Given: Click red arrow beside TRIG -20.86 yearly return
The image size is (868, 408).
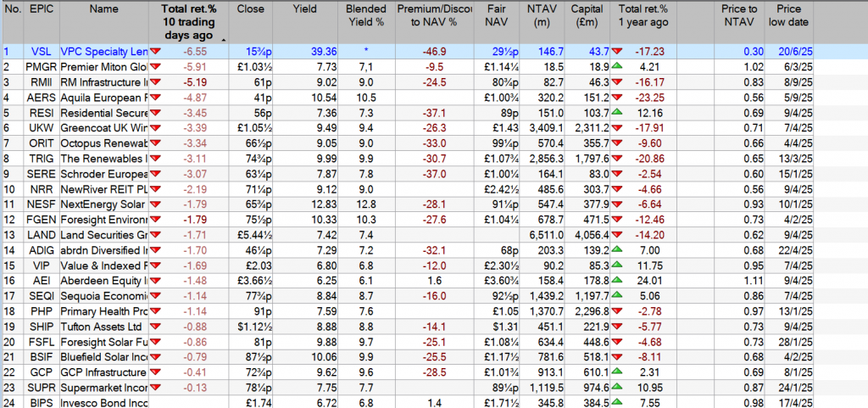Looking at the screenshot, I should click(615, 160).
